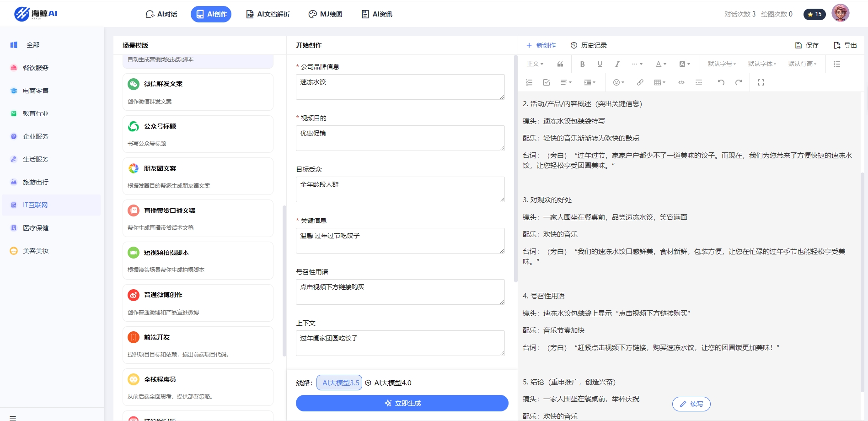This screenshot has width=868, height=421.
Task: Undo the last edit
Action: click(x=721, y=82)
